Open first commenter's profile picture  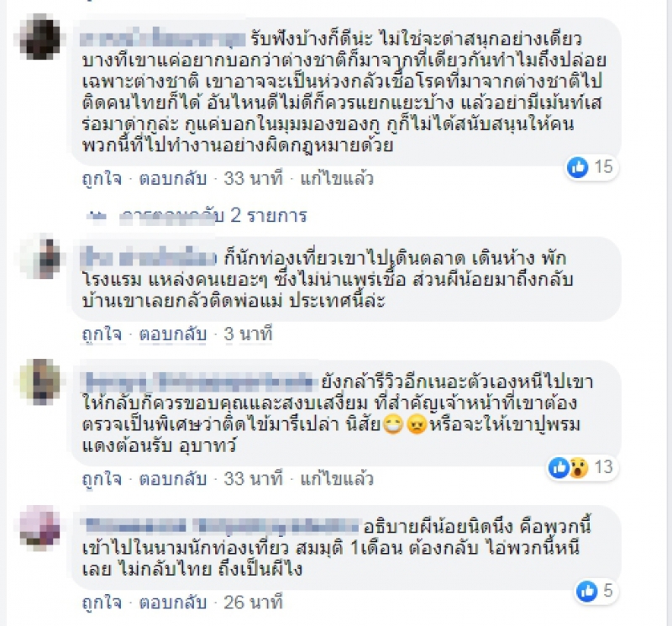point(40,37)
